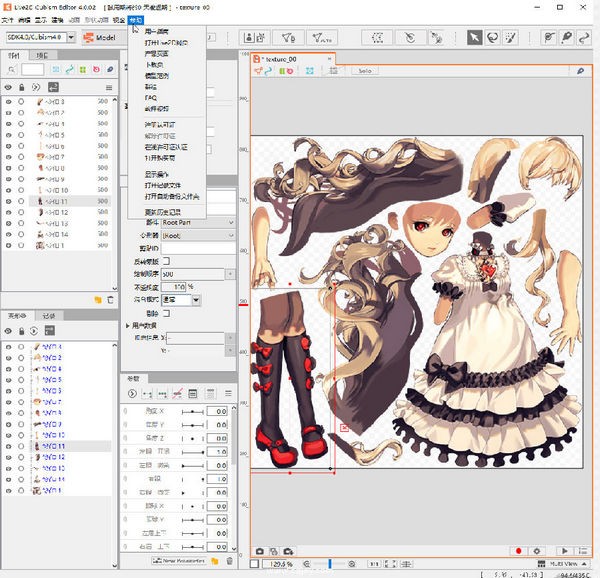Open the Parameters panel hamburger menu

229,394
